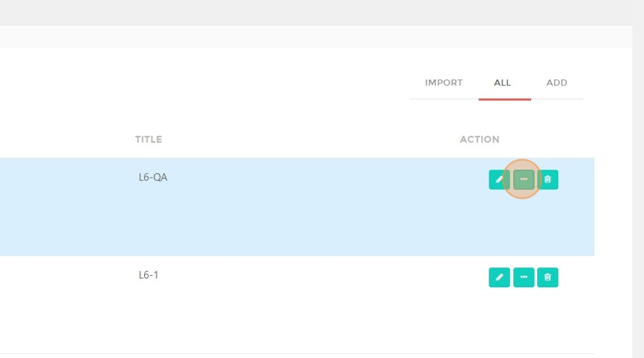The image size is (644, 358).
Task: Switch to the IMPORT tab
Action: coord(444,82)
